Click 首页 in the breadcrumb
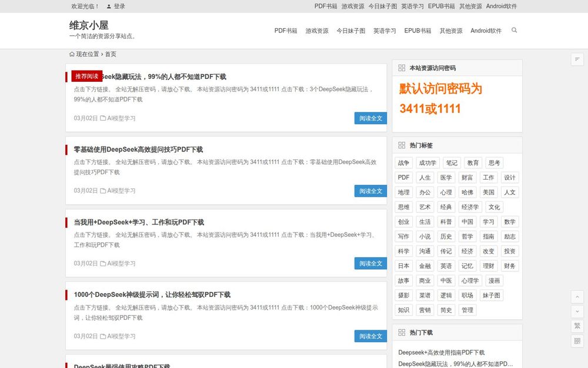Viewport: 588px width, 368px height. pos(111,54)
